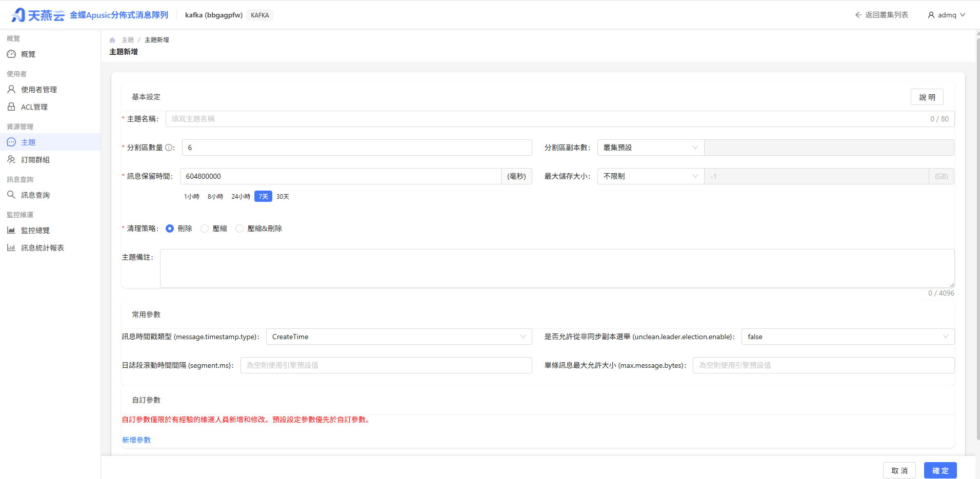Select the 刪除 cleanup policy radio
This screenshot has width=980, height=479.
[170, 228]
